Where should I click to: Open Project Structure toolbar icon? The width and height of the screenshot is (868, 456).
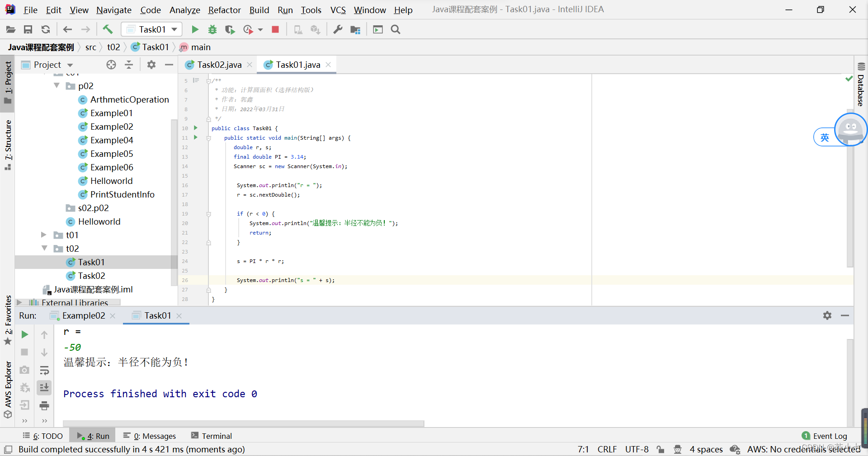[355, 30]
